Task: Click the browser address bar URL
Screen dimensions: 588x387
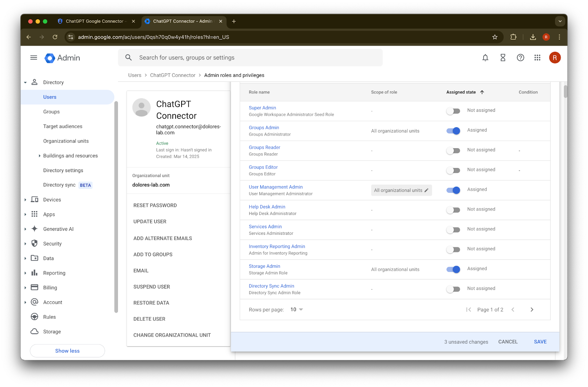Action: [154, 37]
